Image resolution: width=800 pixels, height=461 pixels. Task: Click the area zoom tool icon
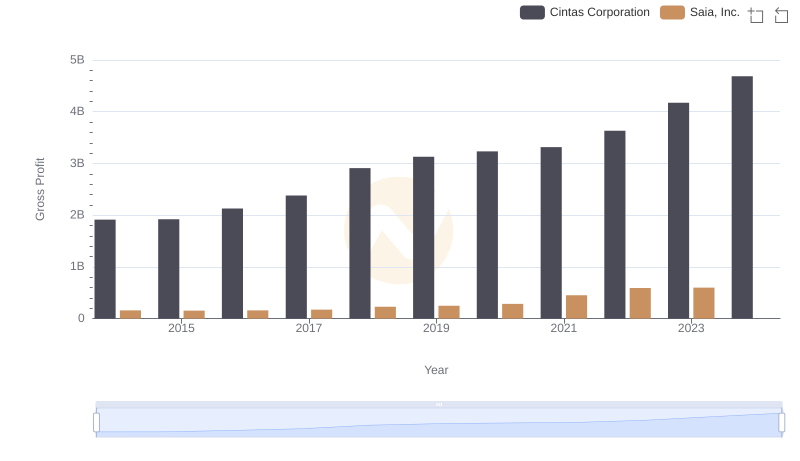coord(756,15)
